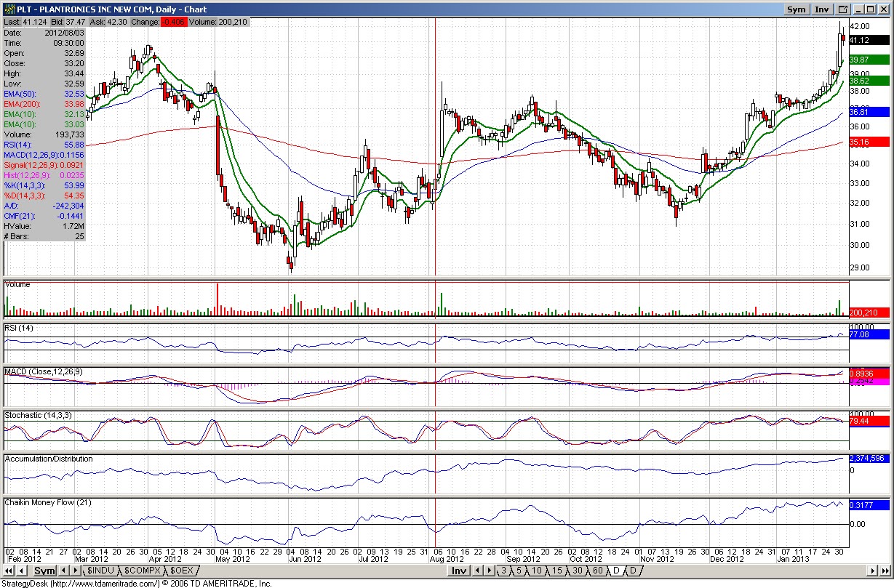Select the 10 minute interval tab
This screenshot has height=588, width=894.
(537, 571)
